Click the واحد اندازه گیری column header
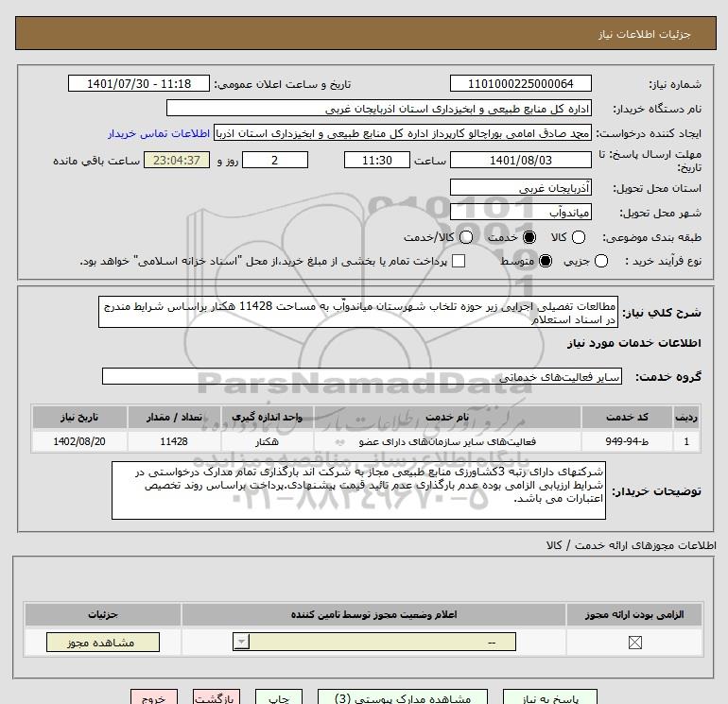 pos(268,417)
